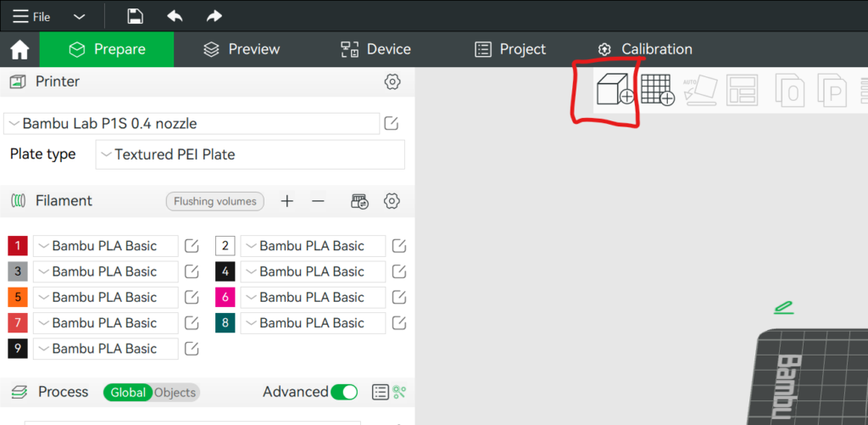Viewport: 868px width, 425px height.
Task: Click the save disk icon
Action: point(135,16)
